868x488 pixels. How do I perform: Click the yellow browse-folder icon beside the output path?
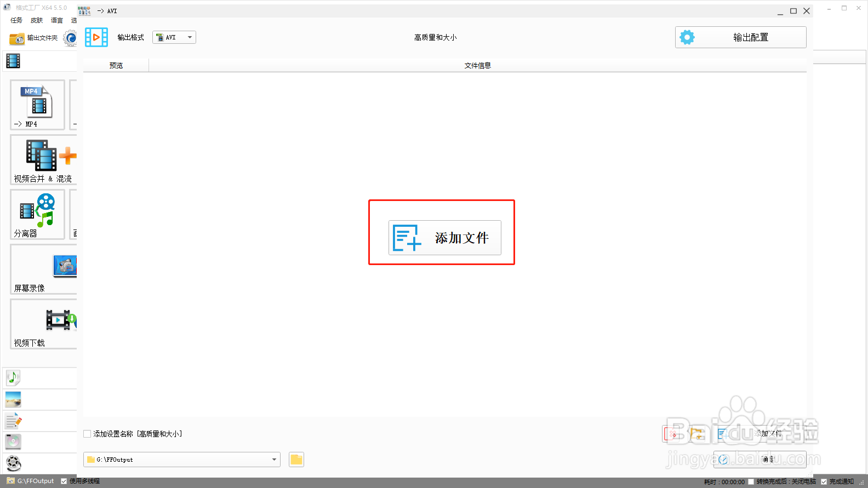[296, 460]
